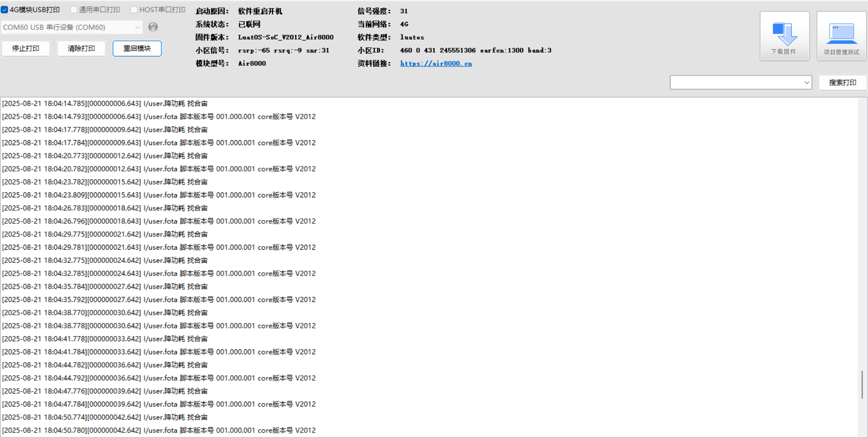Click the log line at 18:04:35.792
This screenshot has width=868, height=438.
(x=159, y=300)
